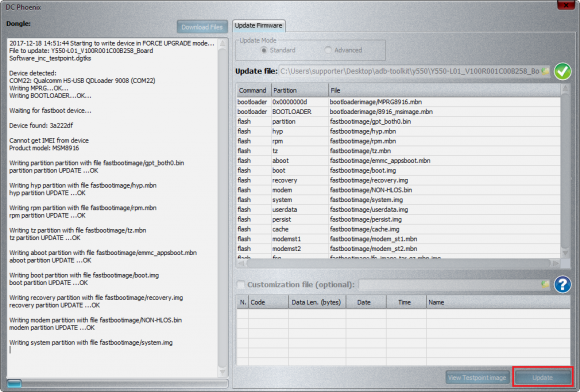Image resolution: width=580 pixels, height=392 pixels.
Task: Click the Command column header
Action: [x=253, y=90]
